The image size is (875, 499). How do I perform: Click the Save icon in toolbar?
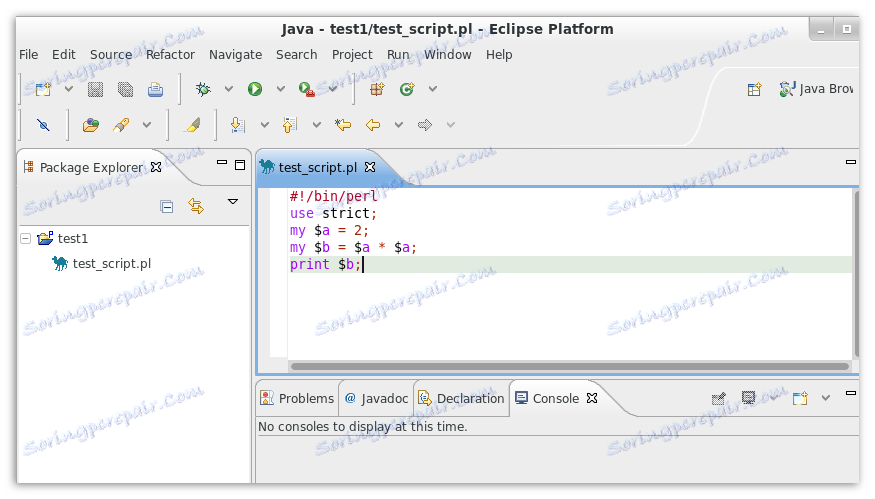point(95,89)
